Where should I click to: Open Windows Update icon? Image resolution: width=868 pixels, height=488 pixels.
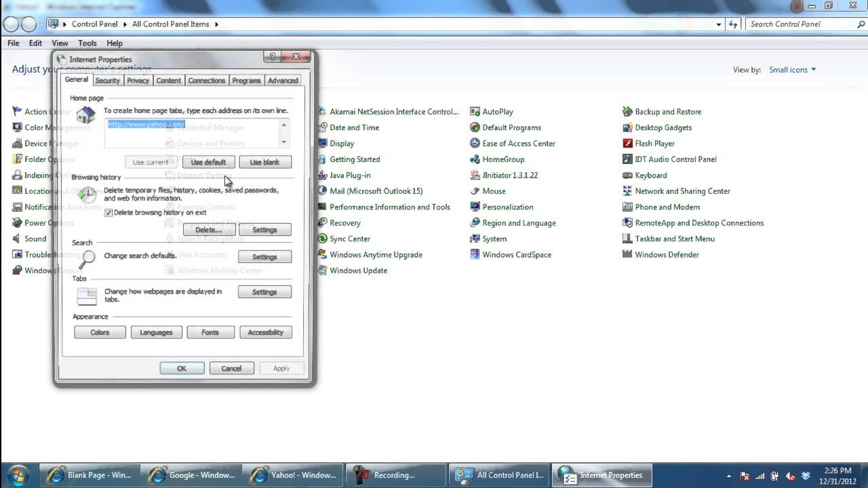point(353,270)
